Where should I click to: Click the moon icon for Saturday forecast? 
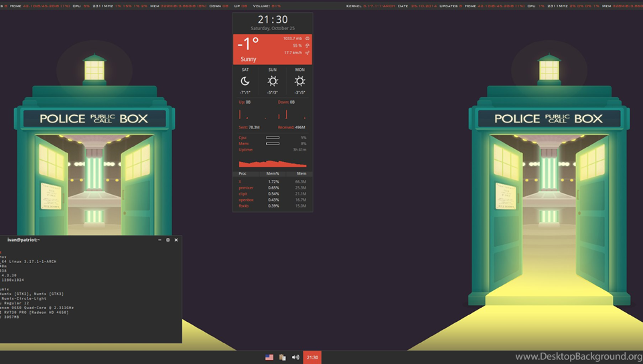(x=245, y=81)
